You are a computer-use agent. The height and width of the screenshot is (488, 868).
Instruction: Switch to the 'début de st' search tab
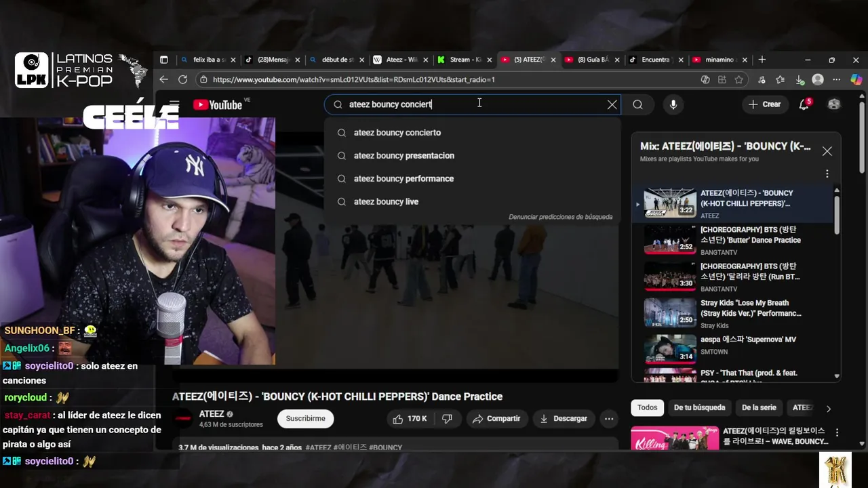pos(336,60)
